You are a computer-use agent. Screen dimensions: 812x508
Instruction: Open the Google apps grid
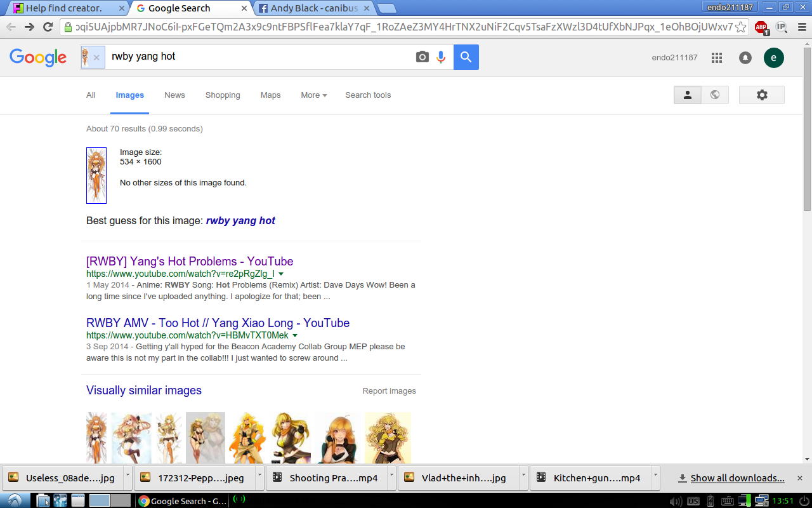click(x=717, y=58)
